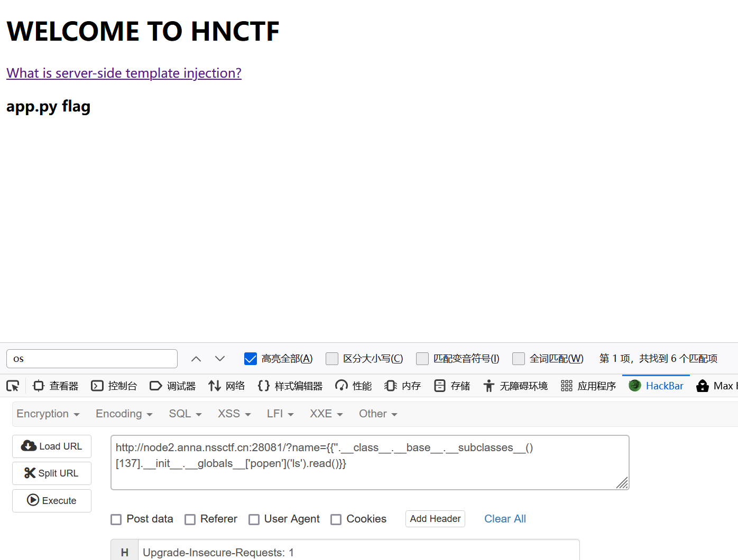Open the 查看器 (Inspector) panel
Screen dimensions: 738x560
click(x=55, y=386)
